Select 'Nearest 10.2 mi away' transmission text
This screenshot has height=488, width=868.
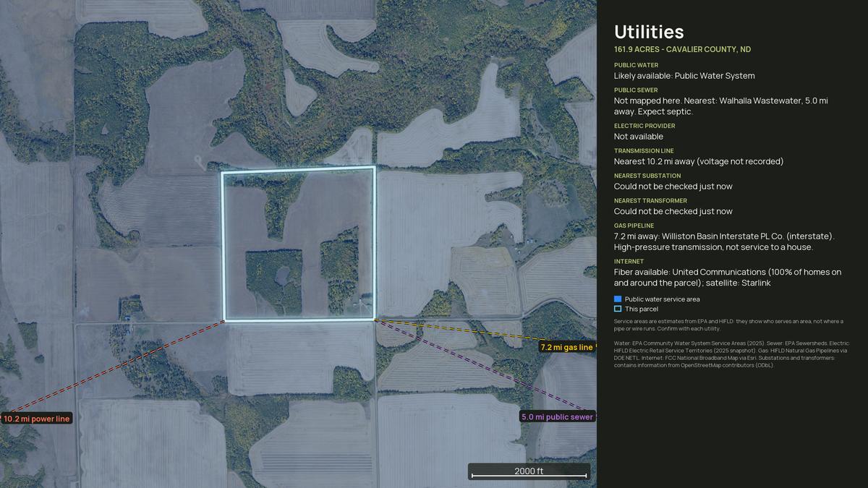coord(699,161)
